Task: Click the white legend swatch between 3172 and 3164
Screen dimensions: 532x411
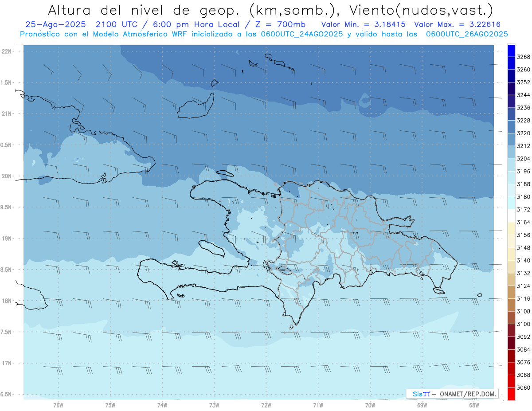Action: pos(511,215)
